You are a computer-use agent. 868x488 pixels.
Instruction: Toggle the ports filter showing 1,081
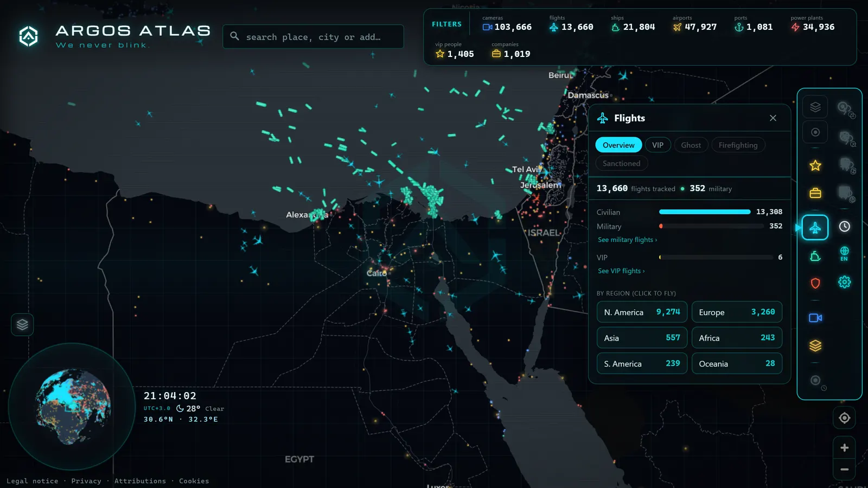(753, 23)
